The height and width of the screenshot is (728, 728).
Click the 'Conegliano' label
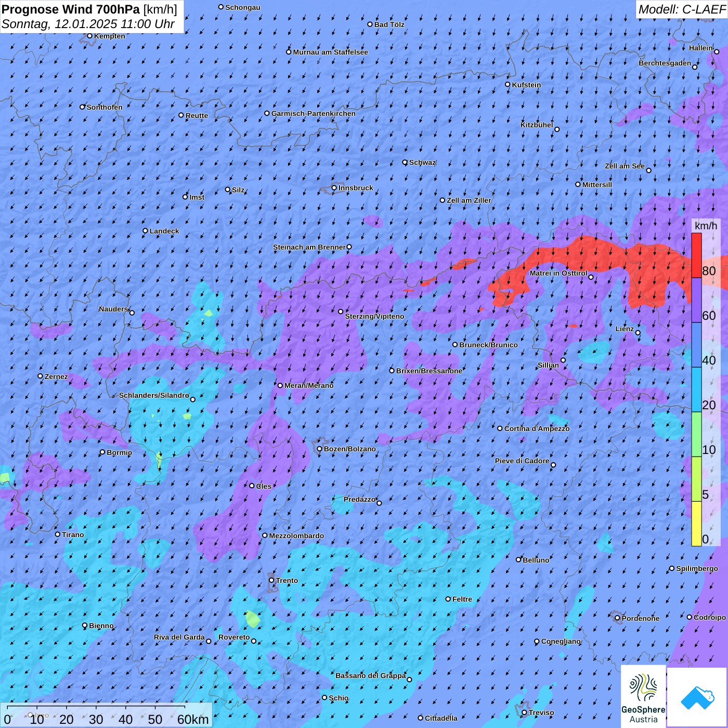coord(561,641)
